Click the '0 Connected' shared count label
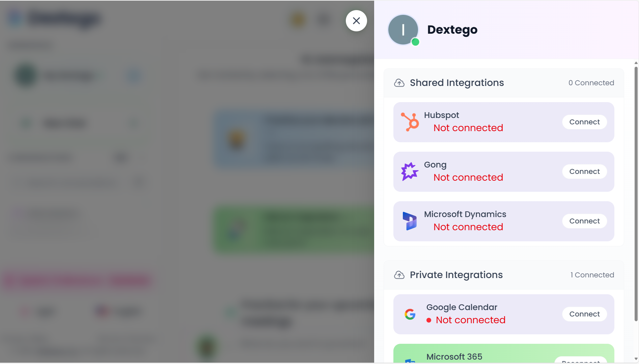The height and width of the screenshot is (364, 639). click(591, 83)
